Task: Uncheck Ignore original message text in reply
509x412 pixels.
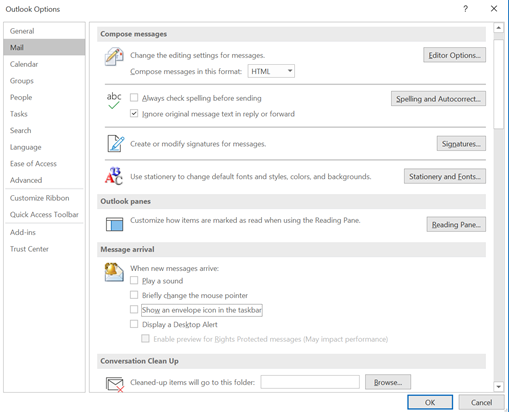Action: click(x=134, y=114)
